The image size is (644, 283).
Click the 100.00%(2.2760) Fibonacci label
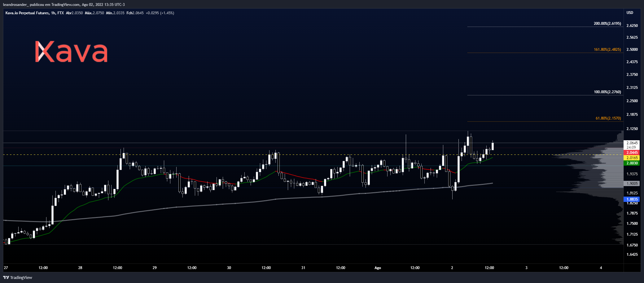pyautogui.click(x=607, y=92)
